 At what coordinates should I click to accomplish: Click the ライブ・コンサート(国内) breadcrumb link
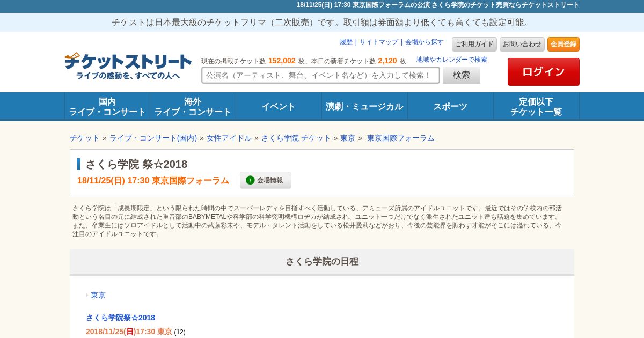pyautogui.click(x=153, y=138)
